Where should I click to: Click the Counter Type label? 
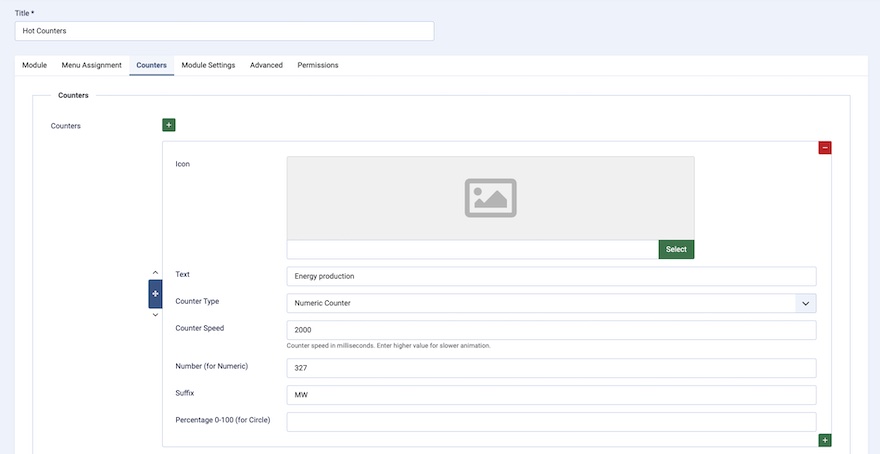tap(197, 301)
